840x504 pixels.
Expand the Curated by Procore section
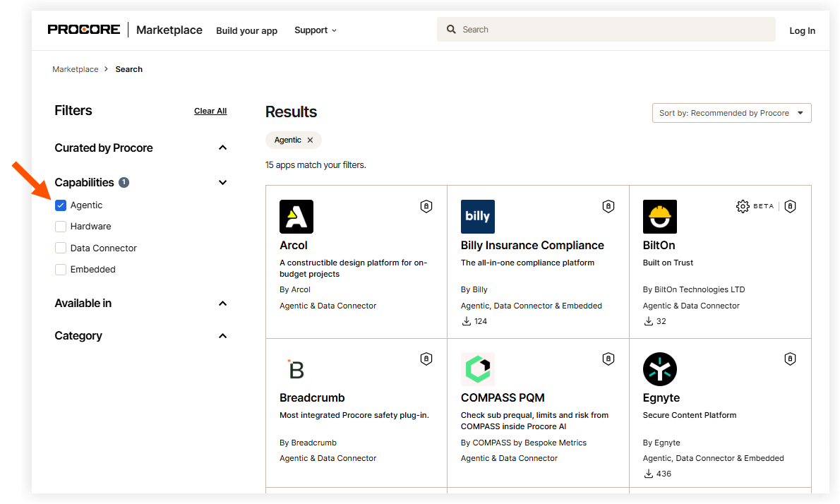point(223,148)
